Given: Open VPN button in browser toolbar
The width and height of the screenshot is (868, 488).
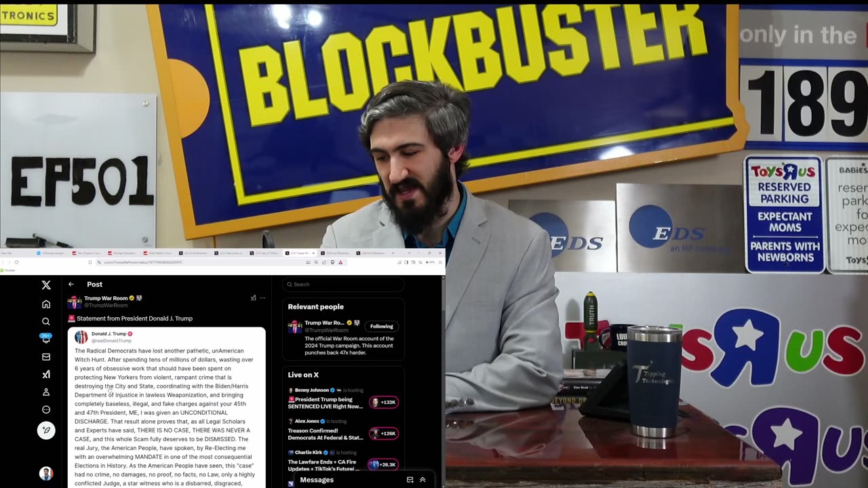Looking at the screenshot, I should pos(430,262).
